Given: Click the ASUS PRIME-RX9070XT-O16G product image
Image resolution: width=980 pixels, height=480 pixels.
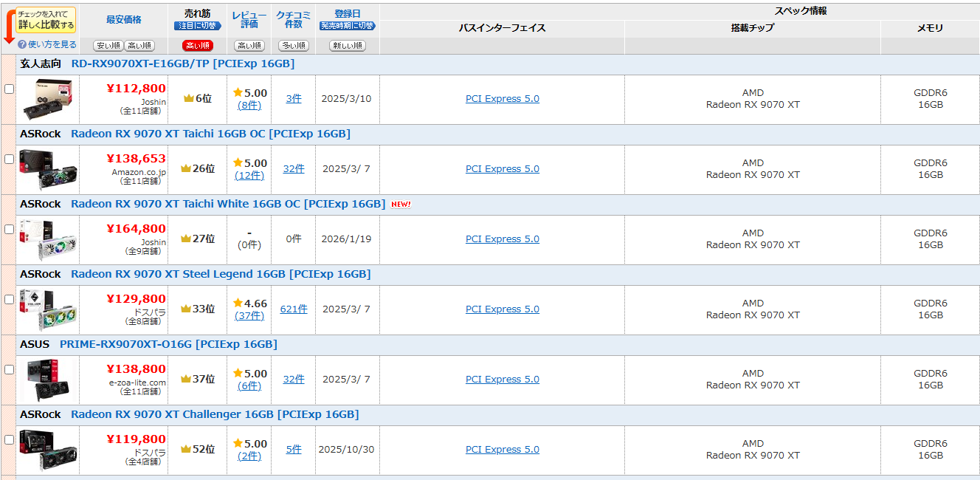Looking at the screenshot, I should pyautogui.click(x=48, y=380).
